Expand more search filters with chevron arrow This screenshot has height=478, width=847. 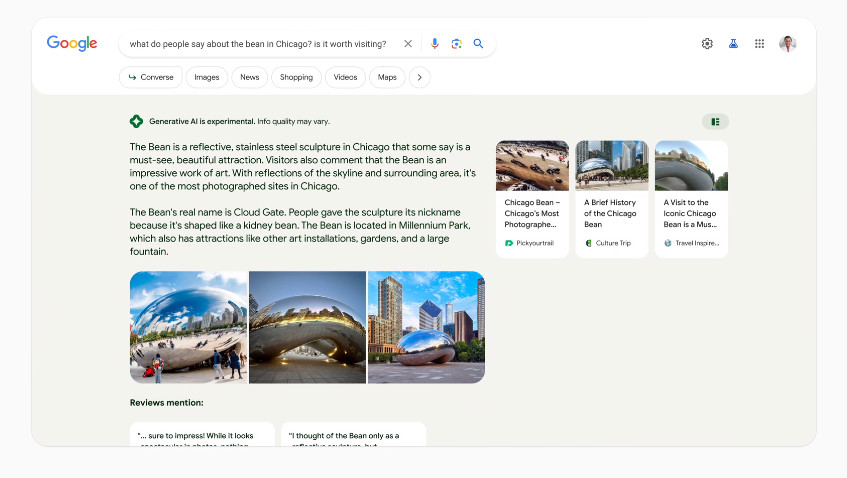[x=420, y=77]
